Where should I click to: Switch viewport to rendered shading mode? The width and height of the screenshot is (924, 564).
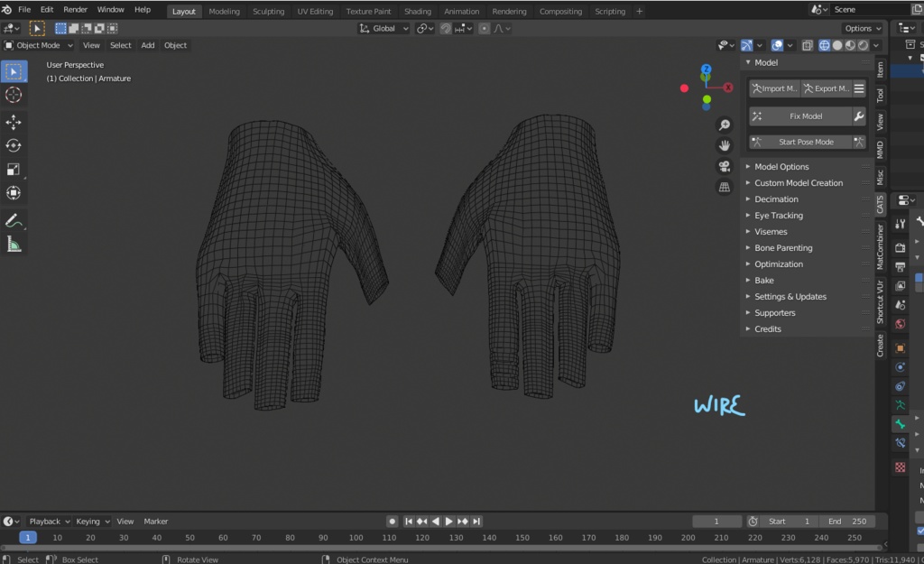(863, 45)
